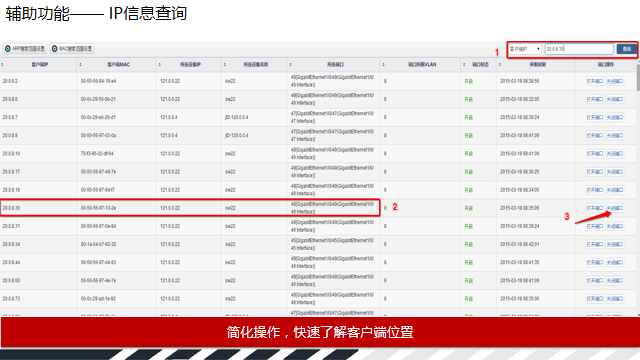Click 打开端口 for the 20.0.8.73 row
This screenshot has width=640, height=360.
click(594, 299)
